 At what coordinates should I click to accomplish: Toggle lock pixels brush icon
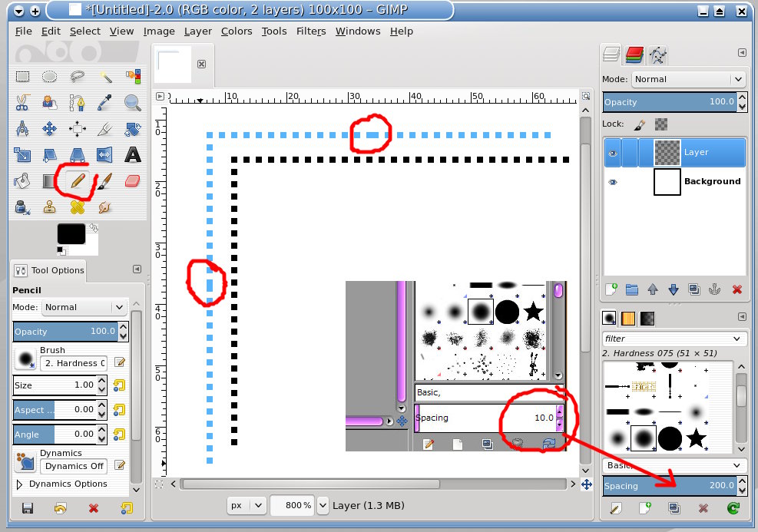click(640, 124)
